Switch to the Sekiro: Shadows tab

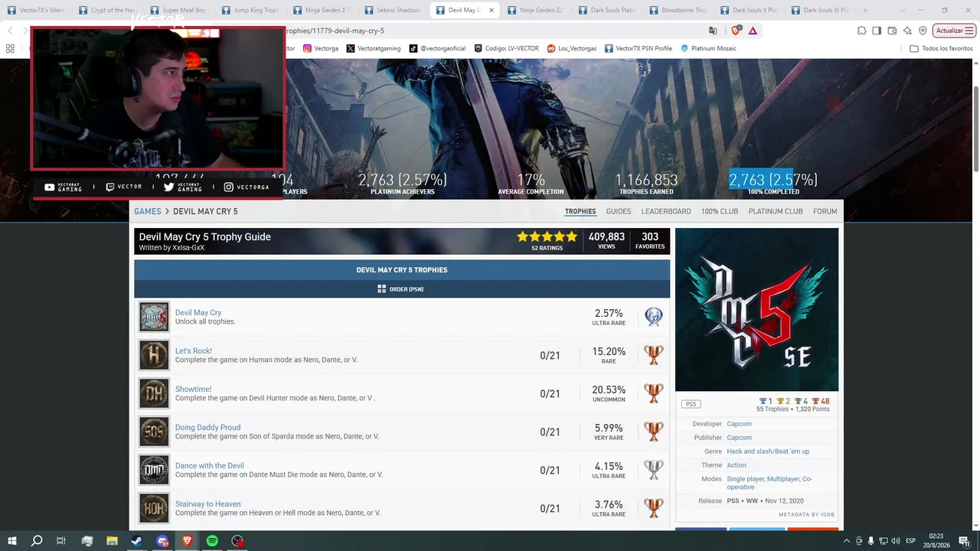tap(392, 11)
